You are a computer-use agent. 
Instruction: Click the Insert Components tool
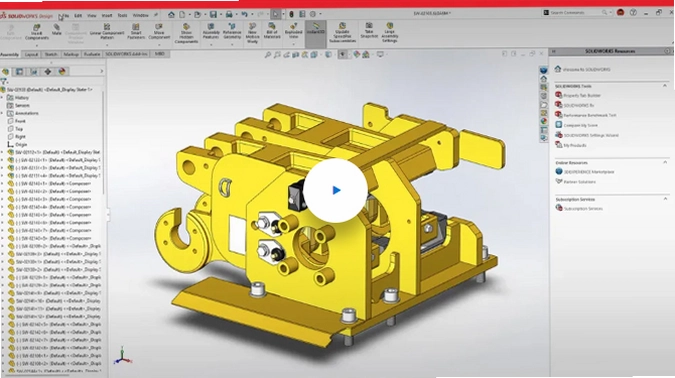pos(37,33)
